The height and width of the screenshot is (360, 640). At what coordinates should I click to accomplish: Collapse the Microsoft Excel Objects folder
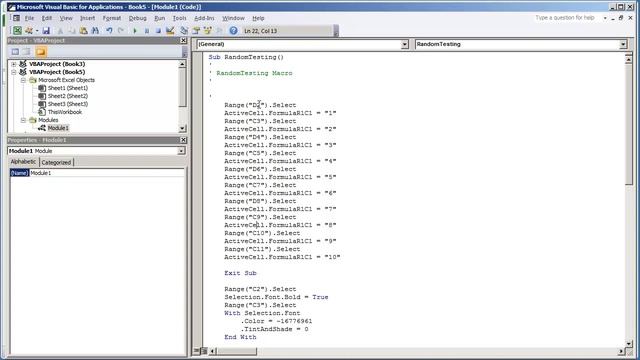click(x=23, y=80)
